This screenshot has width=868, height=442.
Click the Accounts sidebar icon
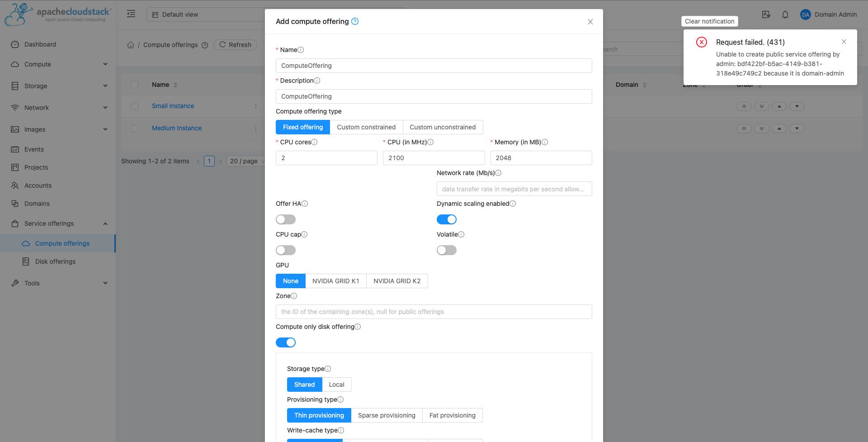pos(15,185)
